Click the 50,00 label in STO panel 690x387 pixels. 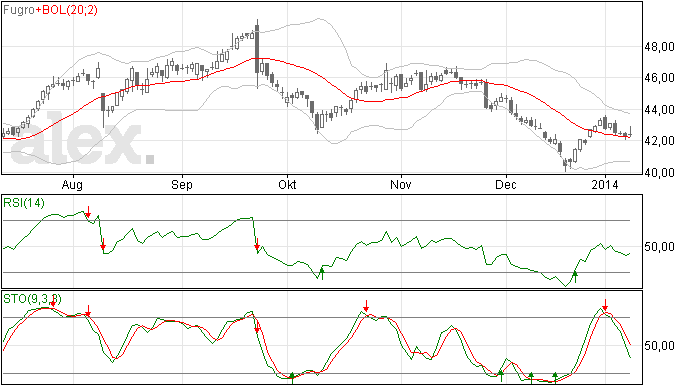click(x=659, y=346)
